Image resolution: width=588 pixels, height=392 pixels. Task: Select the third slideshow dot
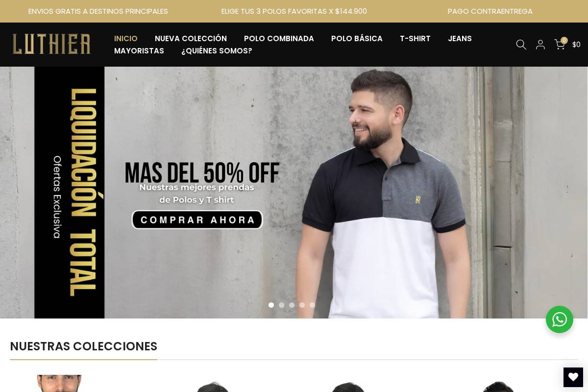[x=292, y=305]
